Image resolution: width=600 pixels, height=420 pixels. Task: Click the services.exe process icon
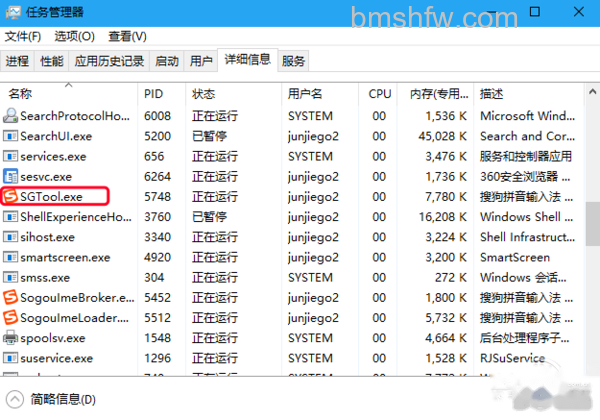[10, 156]
